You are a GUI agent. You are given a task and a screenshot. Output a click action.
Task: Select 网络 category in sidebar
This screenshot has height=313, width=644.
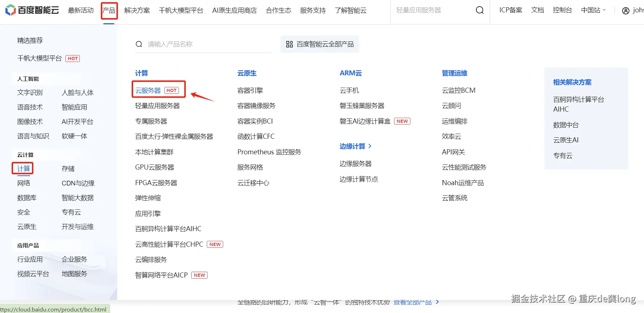(x=24, y=183)
